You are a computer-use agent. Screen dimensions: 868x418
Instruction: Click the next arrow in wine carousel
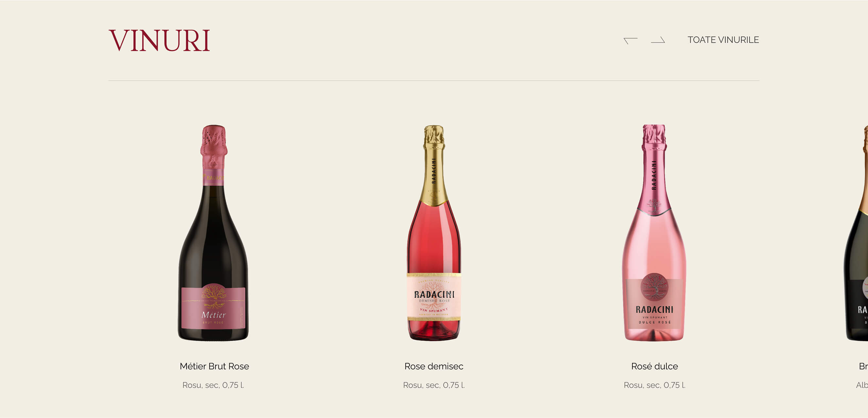pyautogui.click(x=658, y=40)
